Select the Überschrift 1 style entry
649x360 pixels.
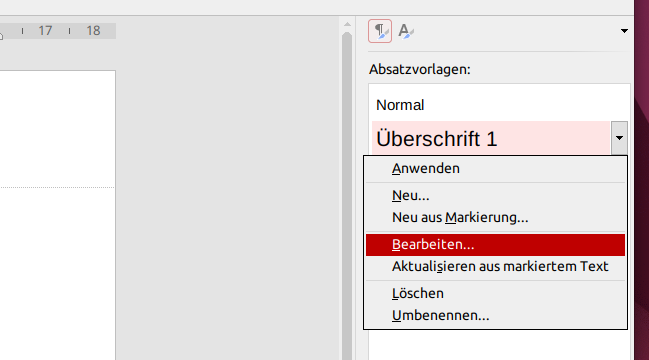pos(491,138)
